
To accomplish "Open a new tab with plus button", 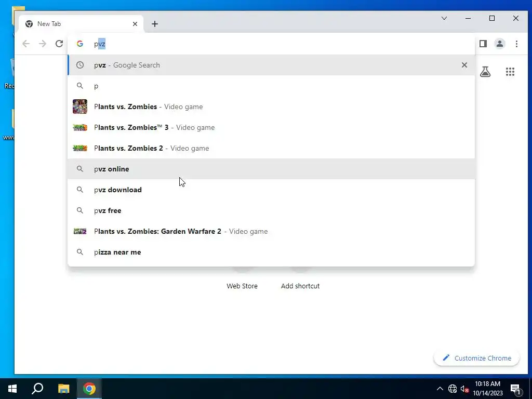I will [x=155, y=24].
